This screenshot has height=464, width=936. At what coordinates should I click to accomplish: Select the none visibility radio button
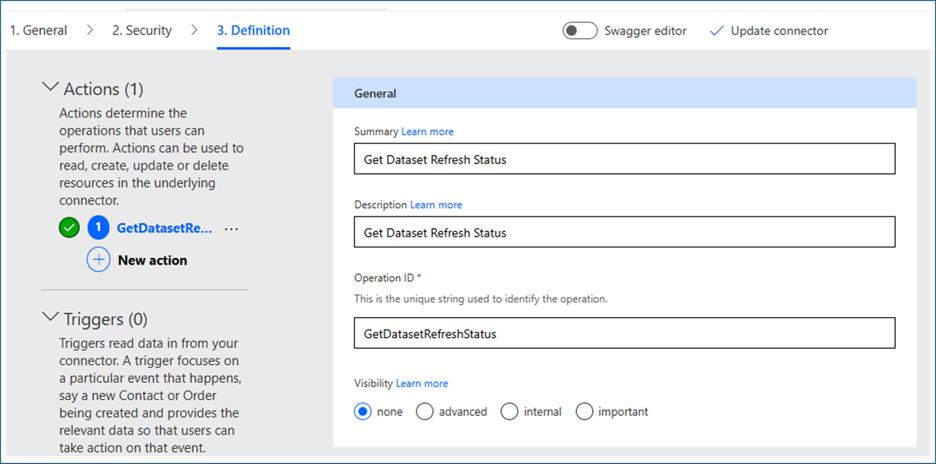[362, 411]
